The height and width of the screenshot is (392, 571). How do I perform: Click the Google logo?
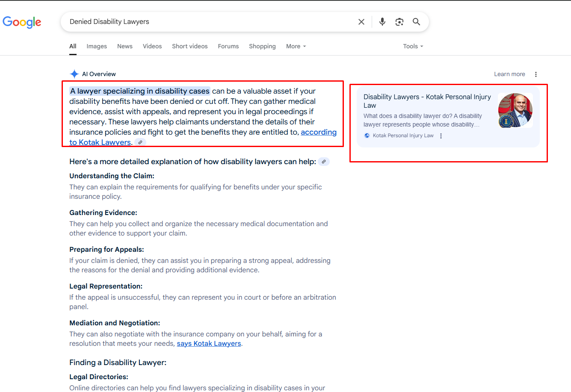tap(22, 22)
